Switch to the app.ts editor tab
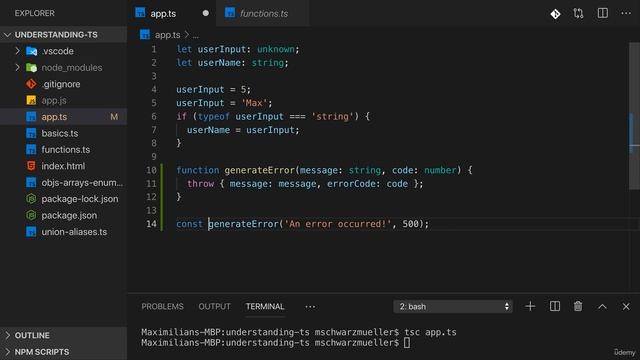This screenshot has height=360, width=640. pos(171,13)
